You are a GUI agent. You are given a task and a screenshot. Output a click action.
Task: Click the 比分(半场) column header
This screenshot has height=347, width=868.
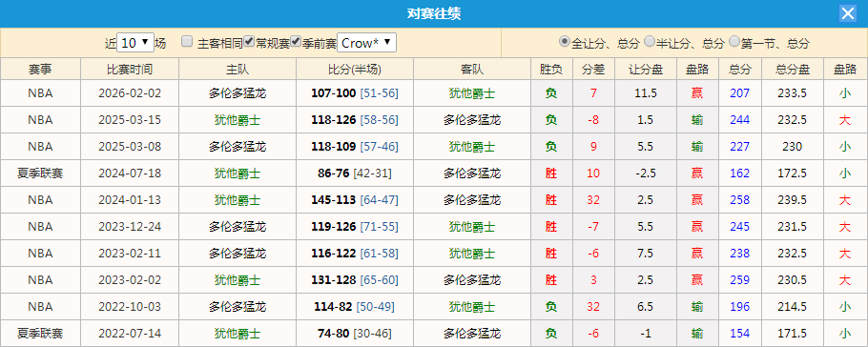click(x=355, y=70)
